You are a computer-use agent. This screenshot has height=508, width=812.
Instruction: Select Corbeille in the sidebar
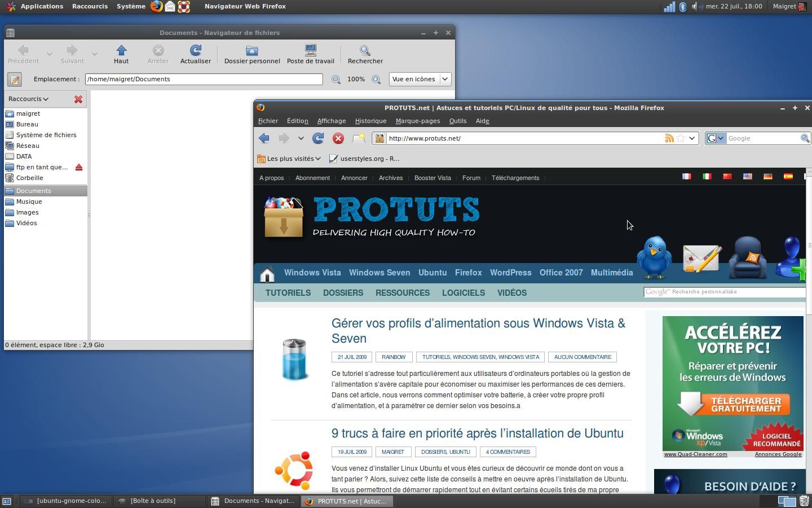pyautogui.click(x=30, y=178)
